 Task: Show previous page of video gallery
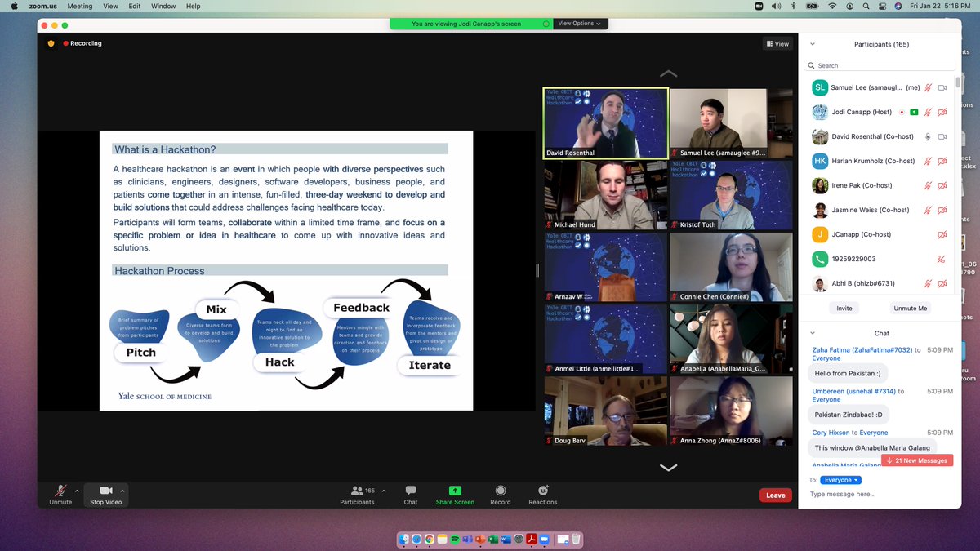tap(668, 73)
